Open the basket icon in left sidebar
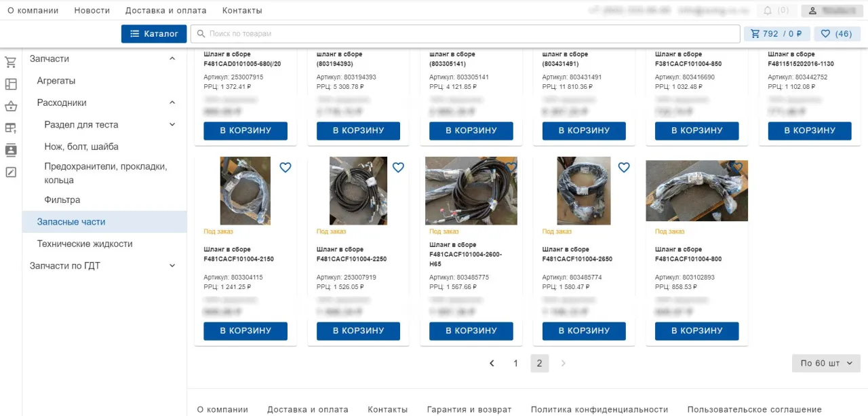868x416 pixels. point(11,107)
